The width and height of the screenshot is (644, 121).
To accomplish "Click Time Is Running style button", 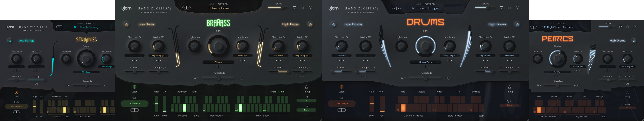I will [x=16, y=106].
